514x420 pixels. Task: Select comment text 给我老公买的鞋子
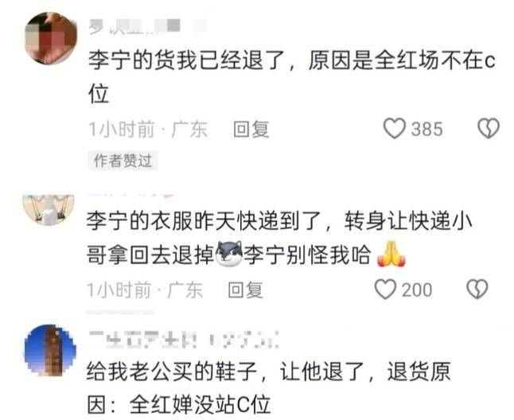pyautogui.click(x=171, y=371)
